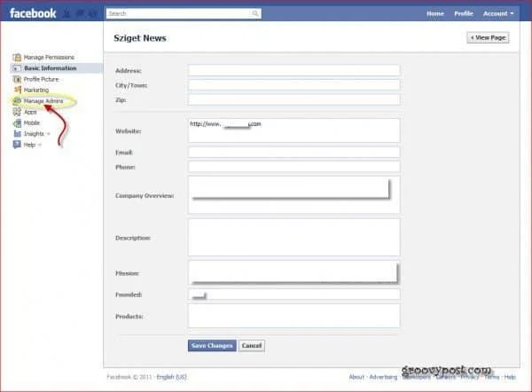This screenshot has width=532, height=392.
Task: Open the About footer link
Action: tap(356, 377)
